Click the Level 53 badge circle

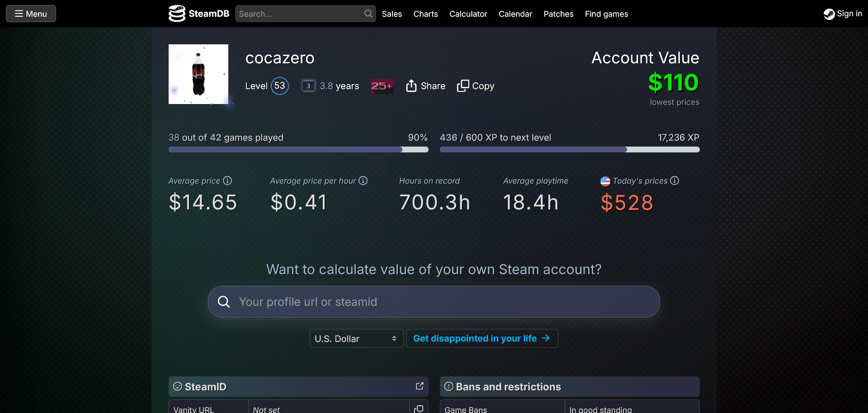[280, 86]
